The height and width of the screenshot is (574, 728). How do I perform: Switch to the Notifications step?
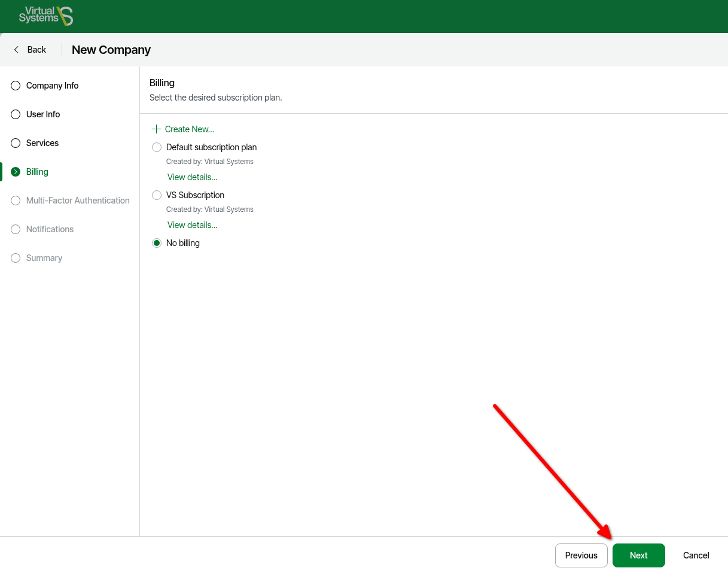click(50, 229)
